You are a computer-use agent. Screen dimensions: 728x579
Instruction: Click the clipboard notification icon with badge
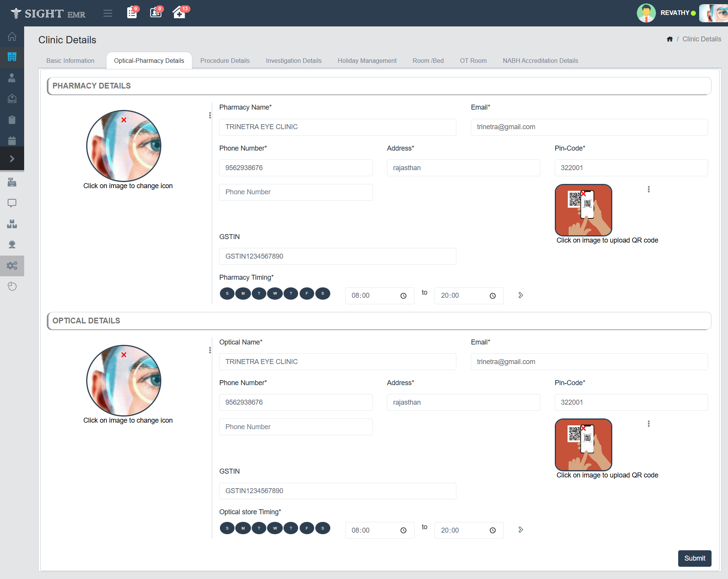[x=132, y=13]
